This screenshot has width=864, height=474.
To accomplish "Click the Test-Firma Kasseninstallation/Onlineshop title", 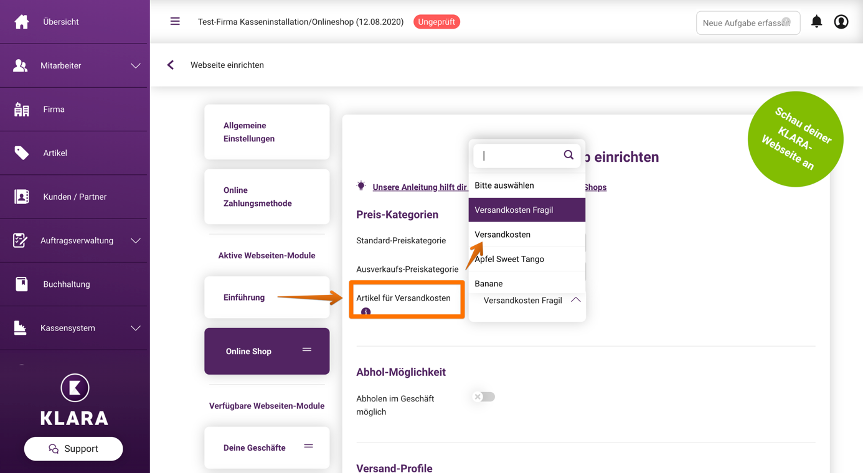I will point(300,22).
